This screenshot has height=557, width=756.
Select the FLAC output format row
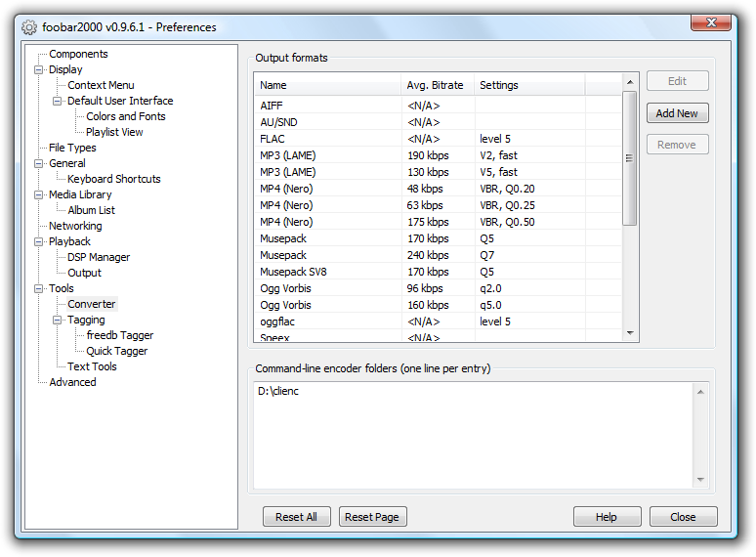(x=272, y=139)
